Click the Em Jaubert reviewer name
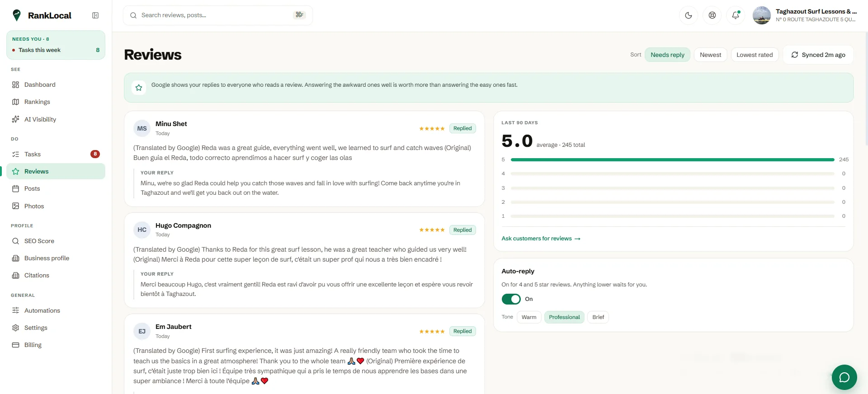Viewport: 868px width, 394px height. click(x=173, y=327)
